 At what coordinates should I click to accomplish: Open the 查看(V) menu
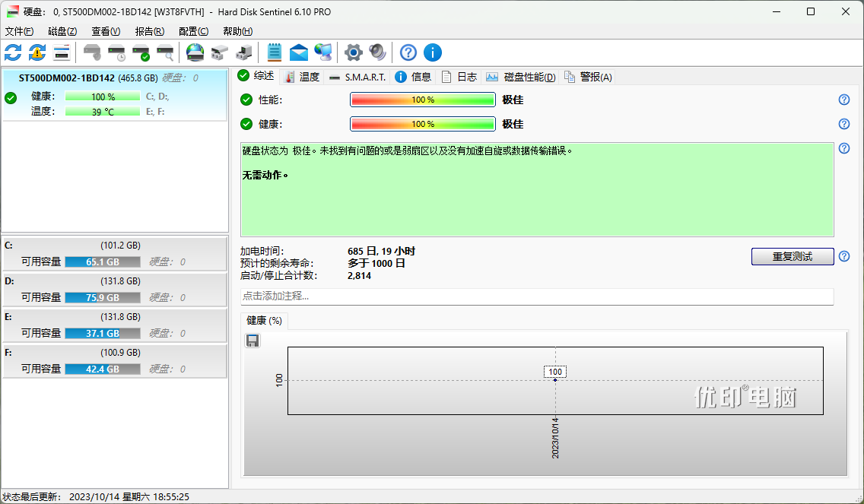(106, 31)
